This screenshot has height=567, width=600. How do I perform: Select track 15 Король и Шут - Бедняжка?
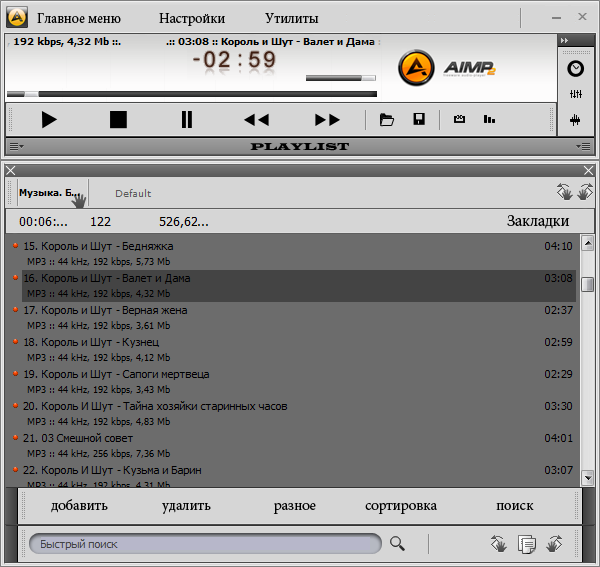298,253
